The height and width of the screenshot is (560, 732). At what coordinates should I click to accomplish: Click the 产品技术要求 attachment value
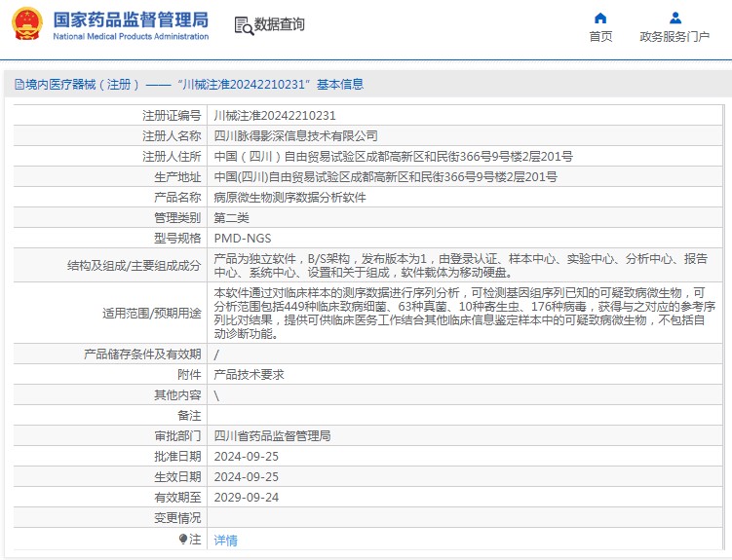point(249,374)
